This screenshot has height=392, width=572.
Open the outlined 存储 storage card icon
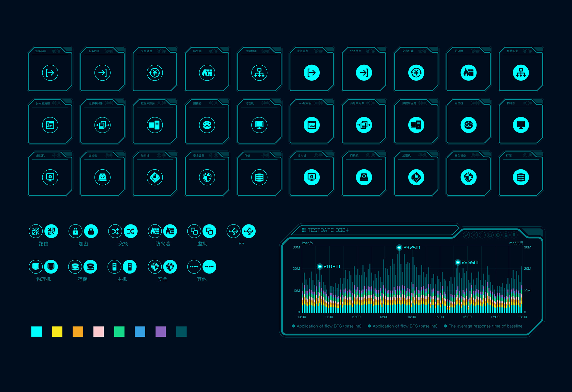pyautogui.click(x=259, y=177)
